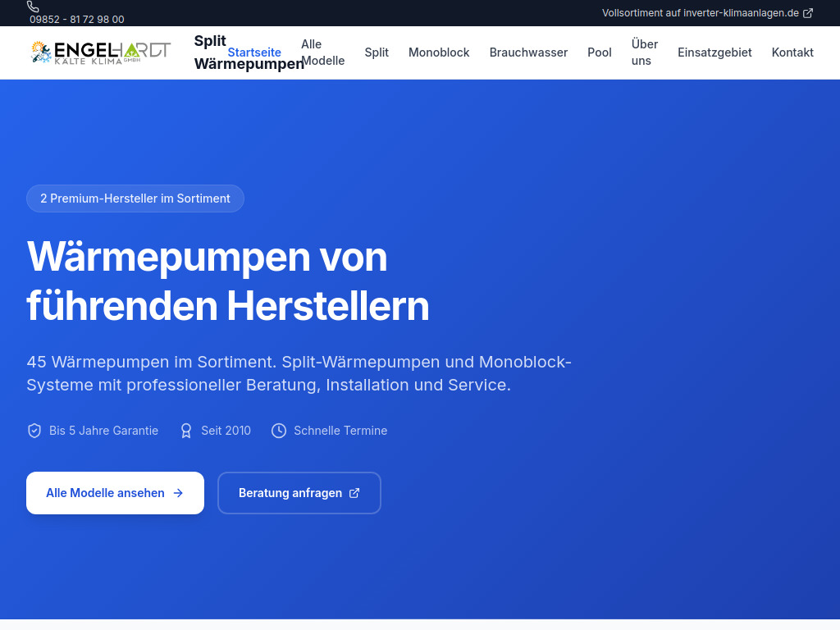
Task: Go to the Kontakt page
Action: click(792, 52)
